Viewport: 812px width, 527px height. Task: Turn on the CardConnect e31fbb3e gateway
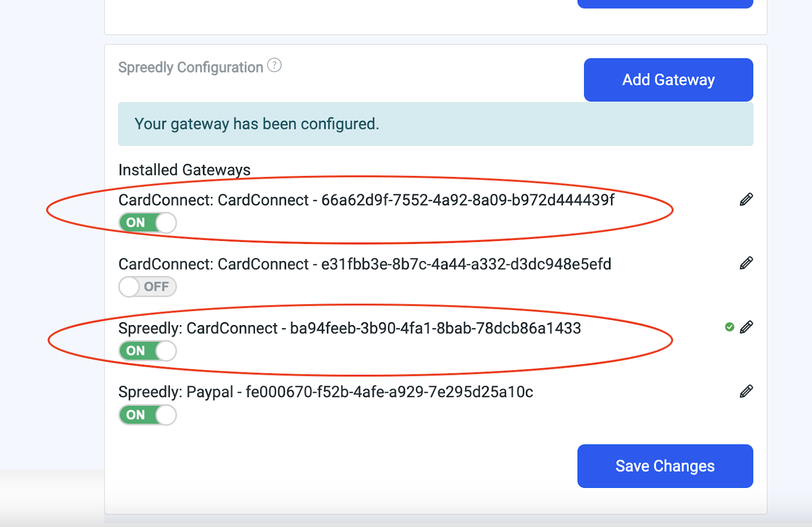pyautogui.click(x=148, y=287)
